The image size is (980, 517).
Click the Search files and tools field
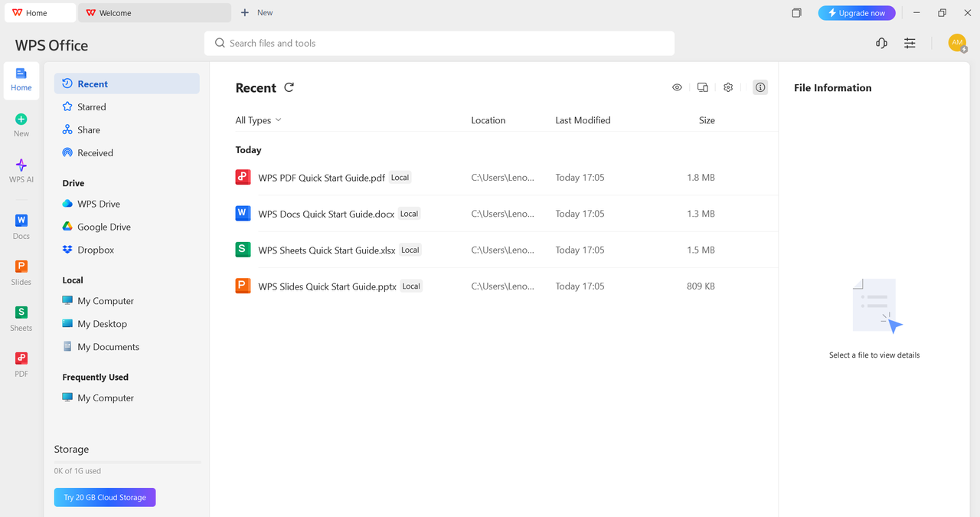pos(439,44)
